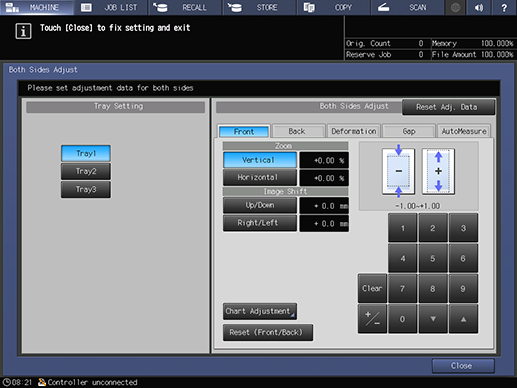Tap keypad number 8
517x388 pixels.
click(433, 289)
